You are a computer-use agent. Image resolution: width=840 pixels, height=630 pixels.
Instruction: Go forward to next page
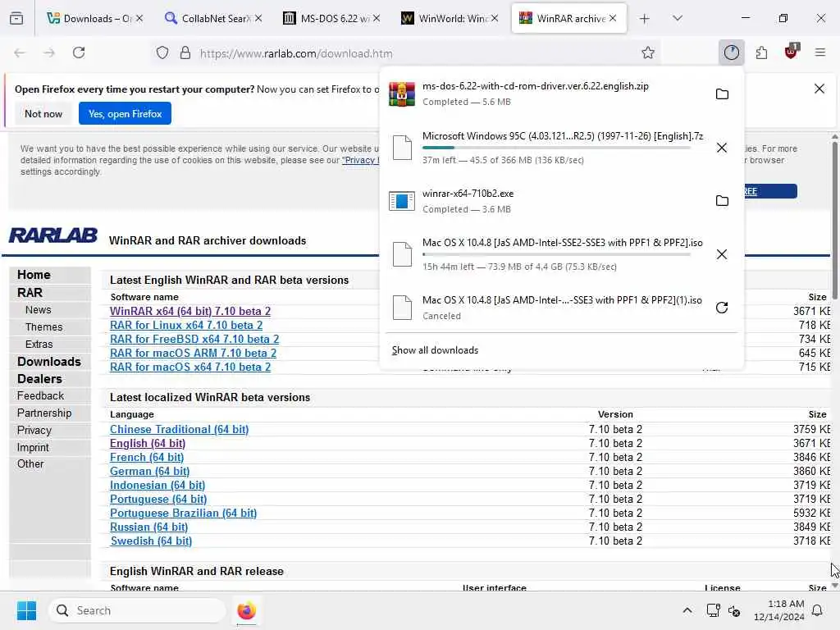click(49, 52)
